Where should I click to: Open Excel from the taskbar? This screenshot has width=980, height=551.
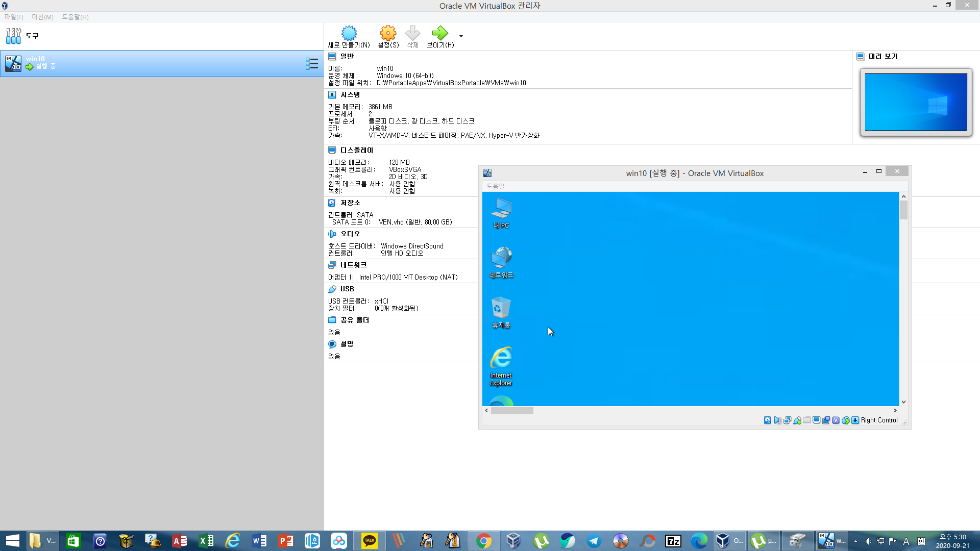[206, 541]
